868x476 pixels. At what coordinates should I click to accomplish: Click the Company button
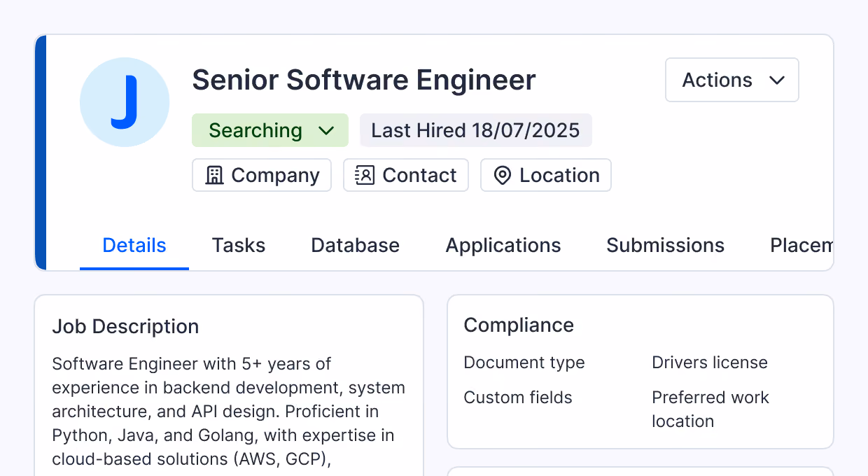(x=262, y=175)
